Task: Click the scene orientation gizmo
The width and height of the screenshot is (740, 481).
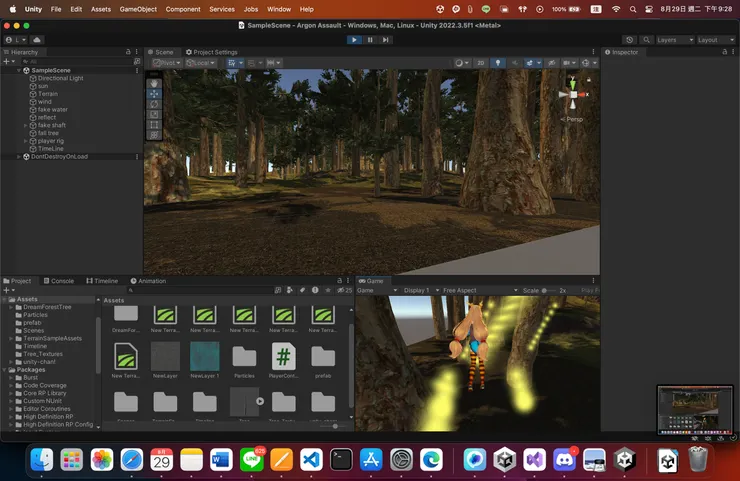Action: [571, 96]
